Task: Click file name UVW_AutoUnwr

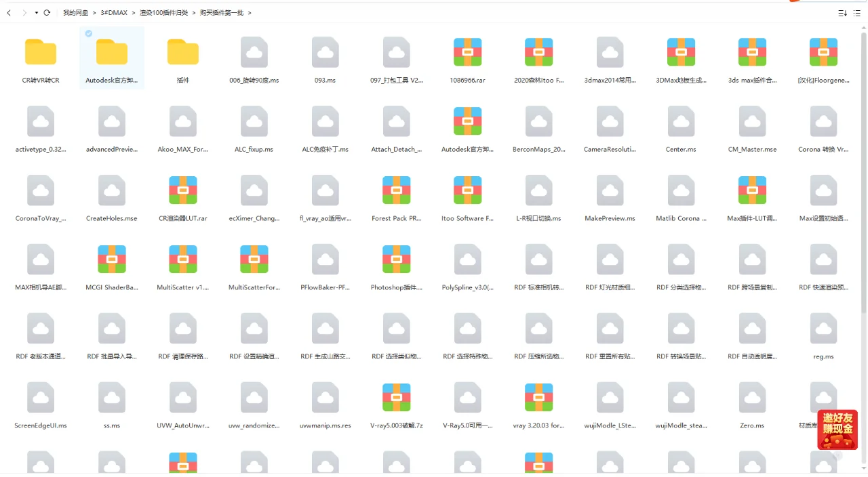Action: point(183,426)
